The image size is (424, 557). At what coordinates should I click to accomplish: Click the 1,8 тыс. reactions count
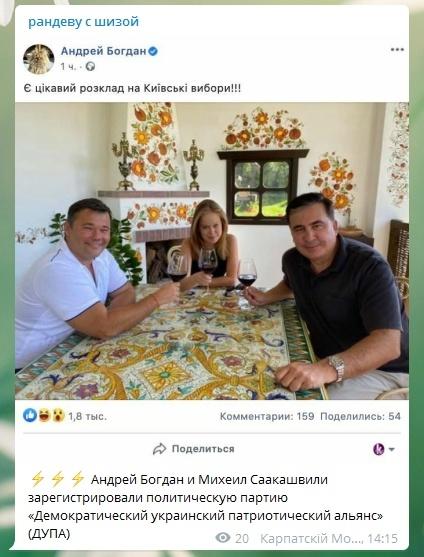(x=87, y=416)
